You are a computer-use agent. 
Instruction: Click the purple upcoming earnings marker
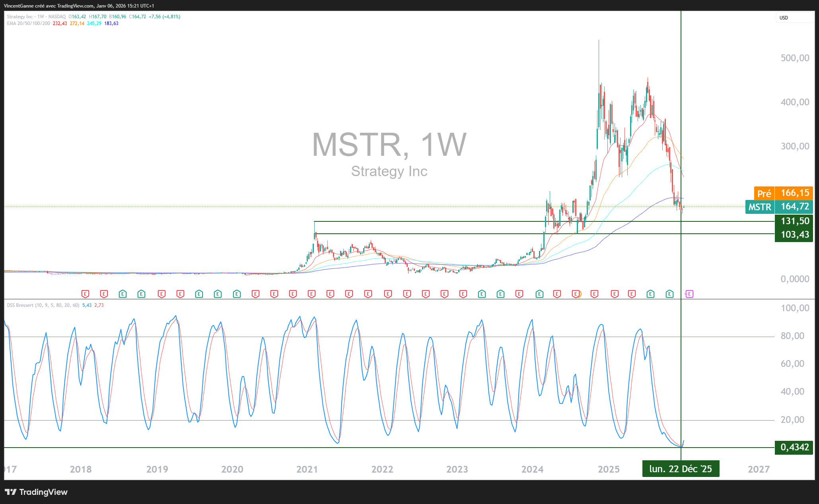tap(689, 294)
